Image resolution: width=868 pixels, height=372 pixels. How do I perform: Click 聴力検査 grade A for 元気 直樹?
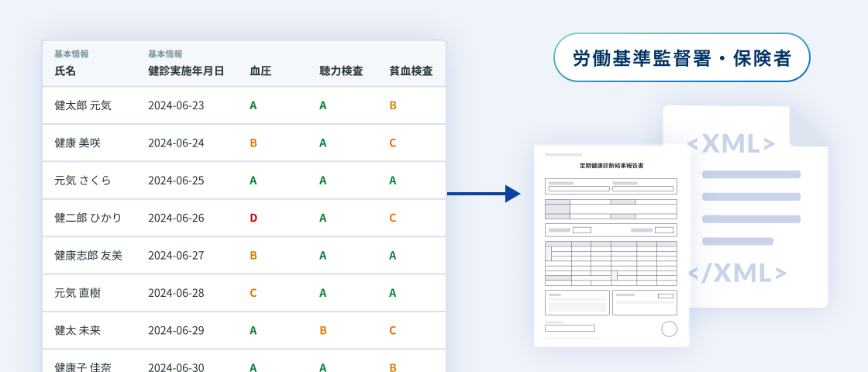point(322,294)
